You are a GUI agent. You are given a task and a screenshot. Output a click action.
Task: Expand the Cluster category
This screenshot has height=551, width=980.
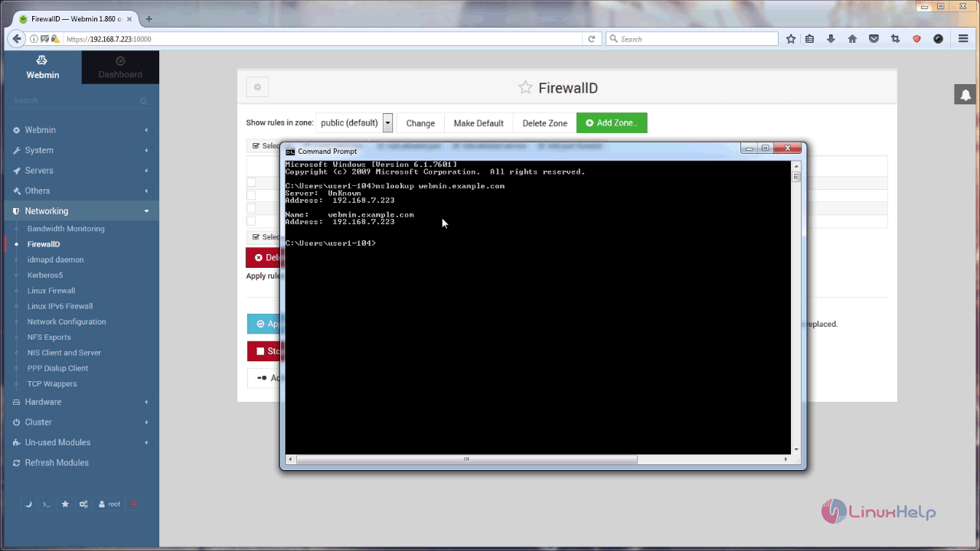[x=80, y=422]
